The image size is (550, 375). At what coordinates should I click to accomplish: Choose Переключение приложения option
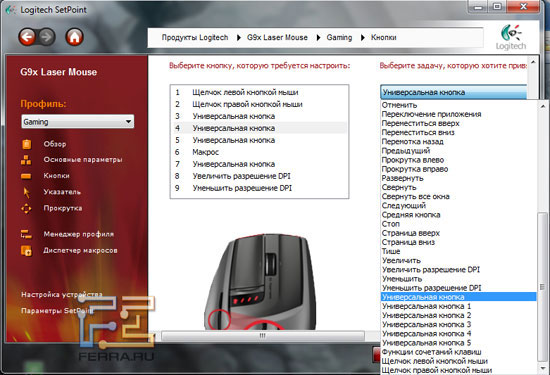[x=459, y=114]
